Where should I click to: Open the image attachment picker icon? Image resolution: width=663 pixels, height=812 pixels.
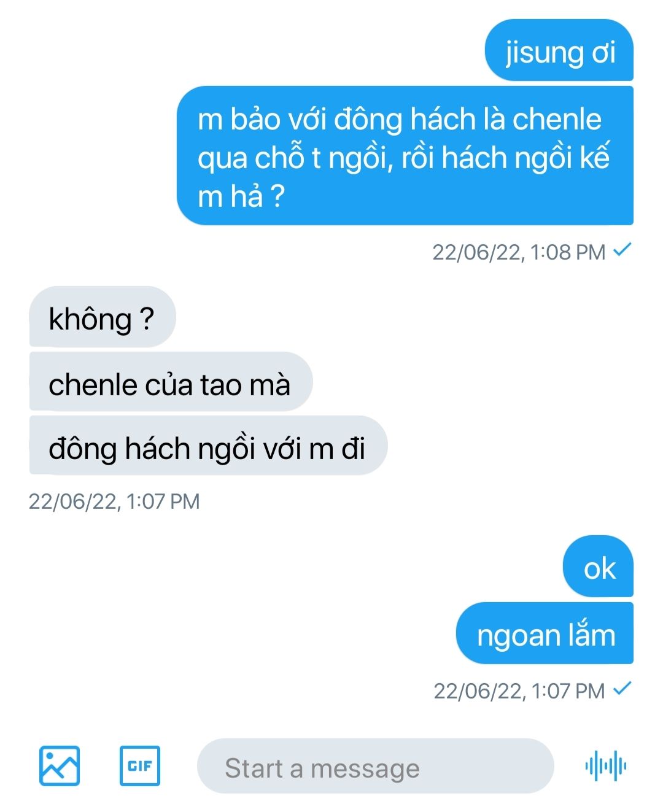pos(60,765)
